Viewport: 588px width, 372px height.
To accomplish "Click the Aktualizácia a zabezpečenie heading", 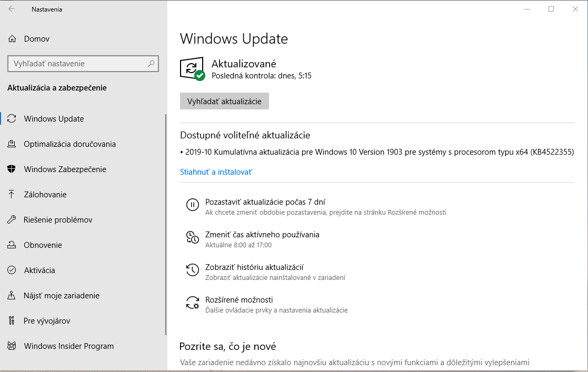I will click(x=57, y=88).
